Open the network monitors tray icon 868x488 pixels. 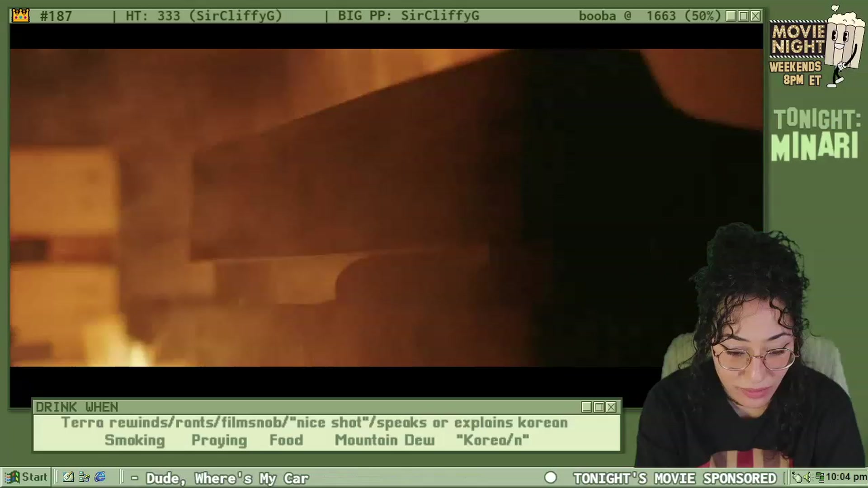(x=820, y=477)
